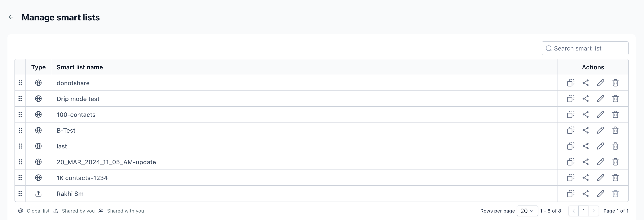Go to the next page arrow
The height and width of the screenshot is (220, 644).
594,211
